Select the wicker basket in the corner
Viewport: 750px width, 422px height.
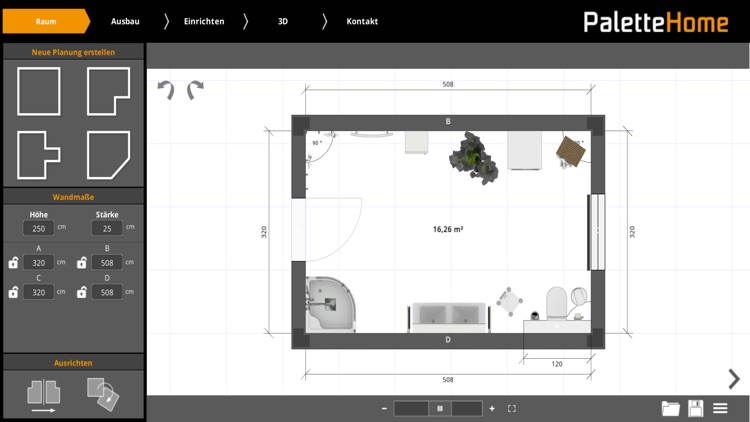(571, 151)
